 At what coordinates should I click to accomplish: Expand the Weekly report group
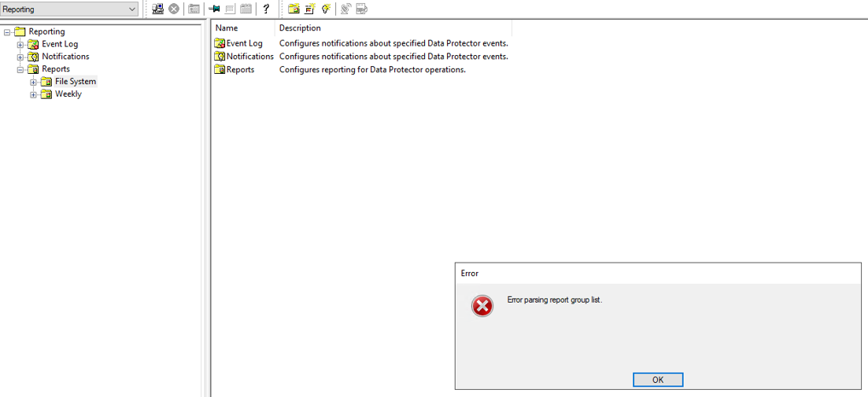pos(33,94)
